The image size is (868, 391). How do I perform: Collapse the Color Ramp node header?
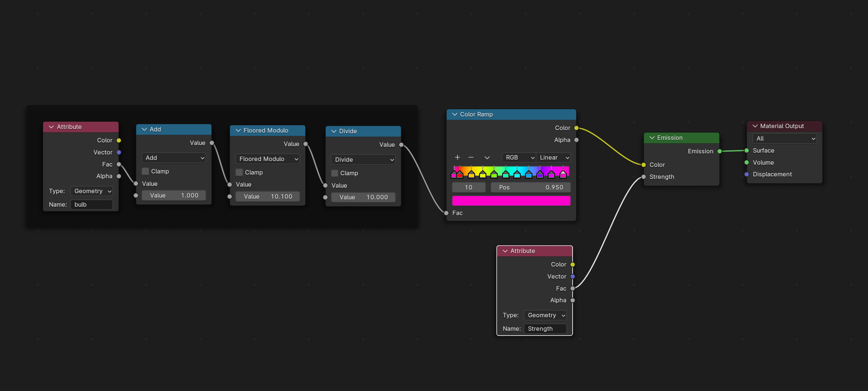(x=455, y=114)
